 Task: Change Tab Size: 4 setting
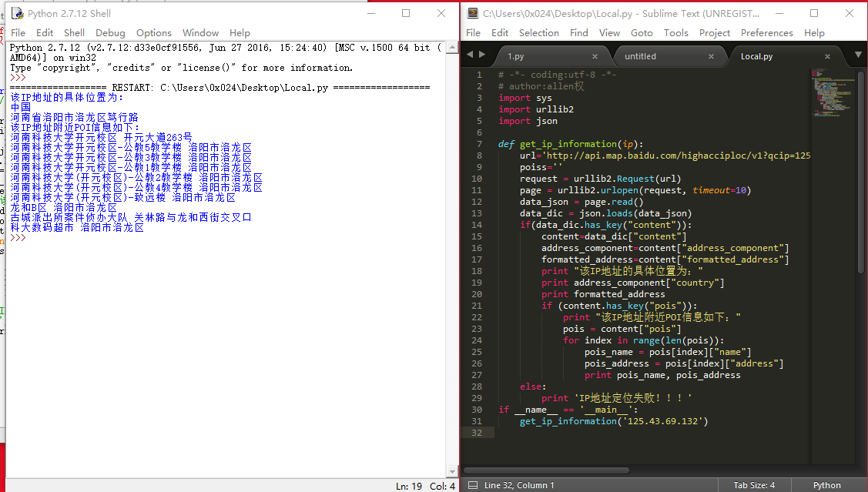click(x=754, y=485)
